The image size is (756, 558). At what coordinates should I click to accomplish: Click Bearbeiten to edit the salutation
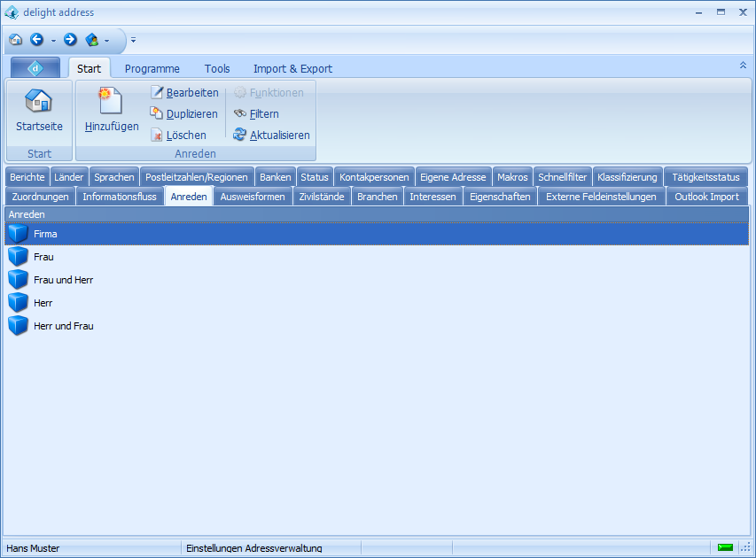[x=184, y=93]
